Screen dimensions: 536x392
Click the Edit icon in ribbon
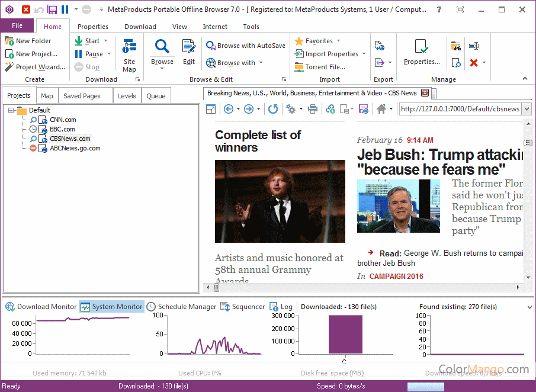coord(188,52)
